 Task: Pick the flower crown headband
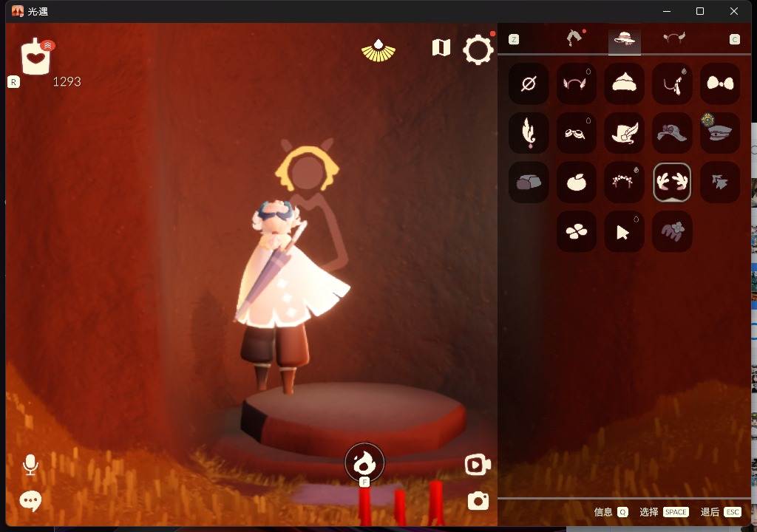624,182
